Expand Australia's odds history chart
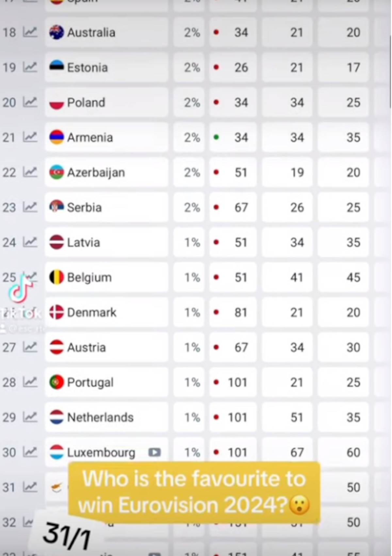The image size is (392, 556). pos(30,32)
